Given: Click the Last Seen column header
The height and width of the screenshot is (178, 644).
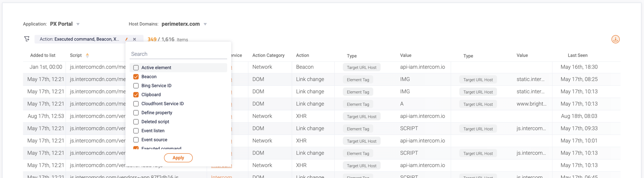Looking at the screenshot, I should tap(577, 55).
